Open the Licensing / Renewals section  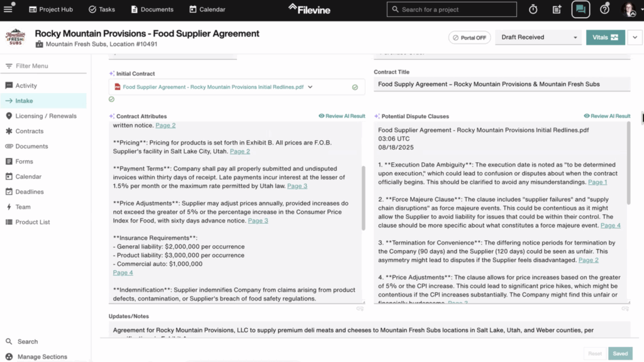coord(46,116)
